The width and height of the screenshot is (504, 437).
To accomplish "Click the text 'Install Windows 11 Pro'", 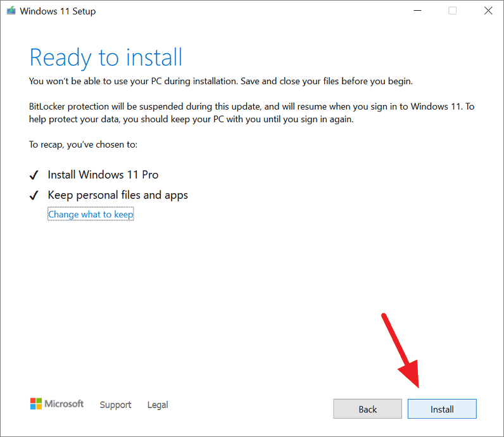I will tap(103, 175).
